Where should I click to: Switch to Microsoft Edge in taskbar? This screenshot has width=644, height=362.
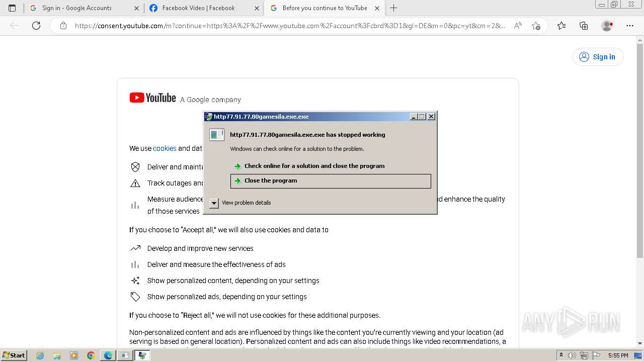[x=108, y=355]
